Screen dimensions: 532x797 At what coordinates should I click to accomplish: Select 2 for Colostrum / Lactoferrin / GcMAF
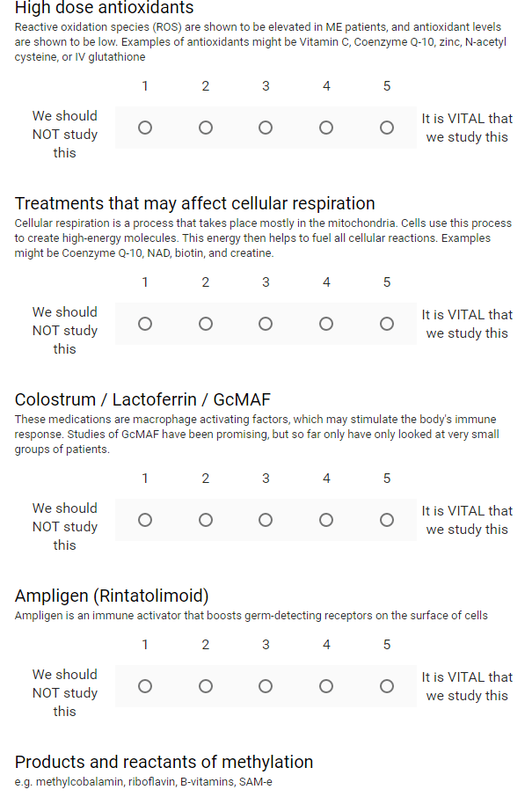(206, 520)
